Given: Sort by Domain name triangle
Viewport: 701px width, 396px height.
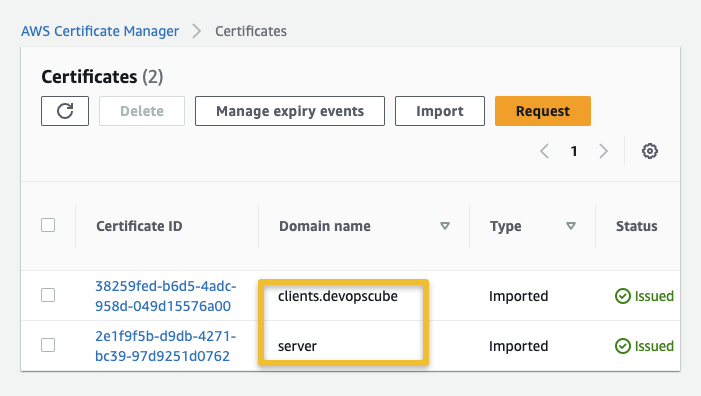Looking at the screenshot, I should 444,226.
